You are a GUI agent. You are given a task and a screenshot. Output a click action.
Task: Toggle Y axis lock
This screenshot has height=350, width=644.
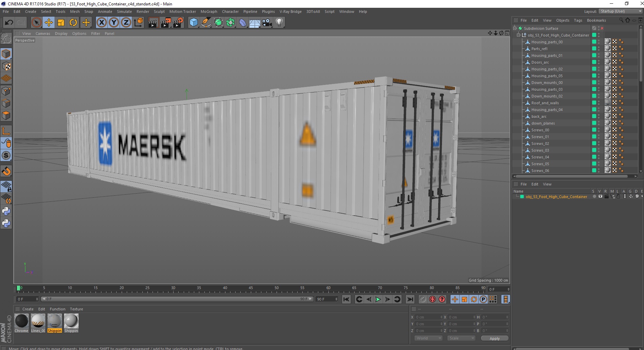click(x=114, y=23)
